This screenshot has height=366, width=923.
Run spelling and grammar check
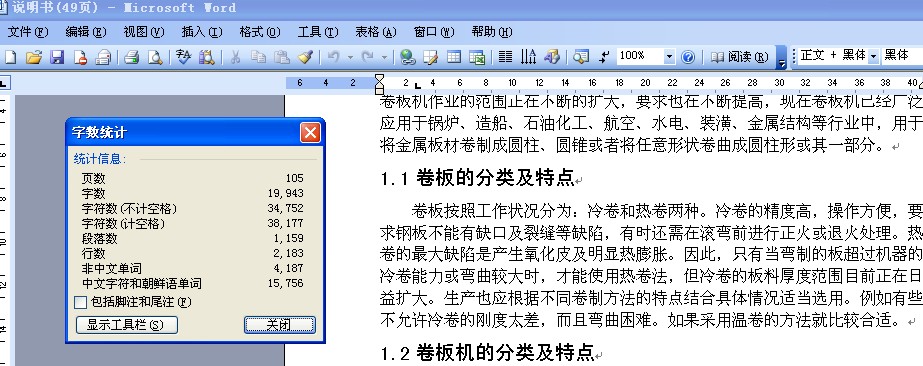coord(184,57)
